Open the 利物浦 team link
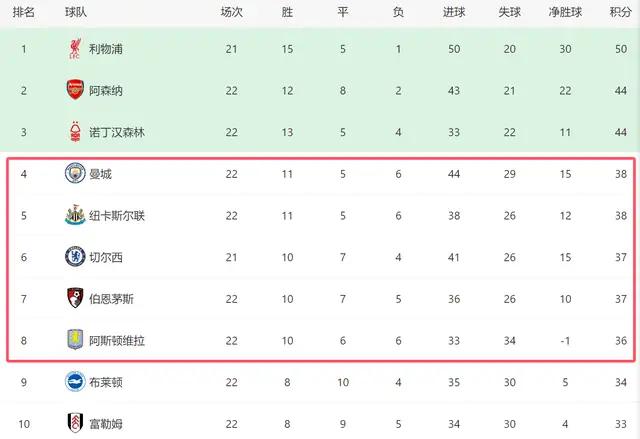640x439 pixels. click(108, 48)
